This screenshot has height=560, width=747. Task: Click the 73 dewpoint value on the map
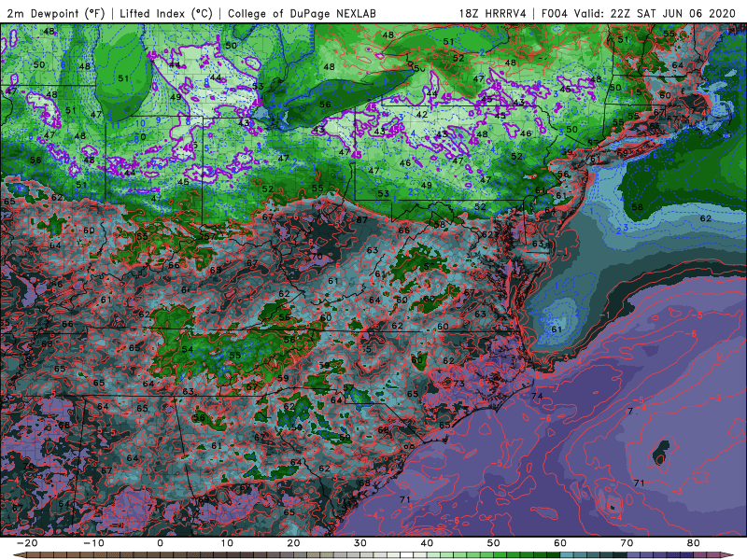(458, 384)
